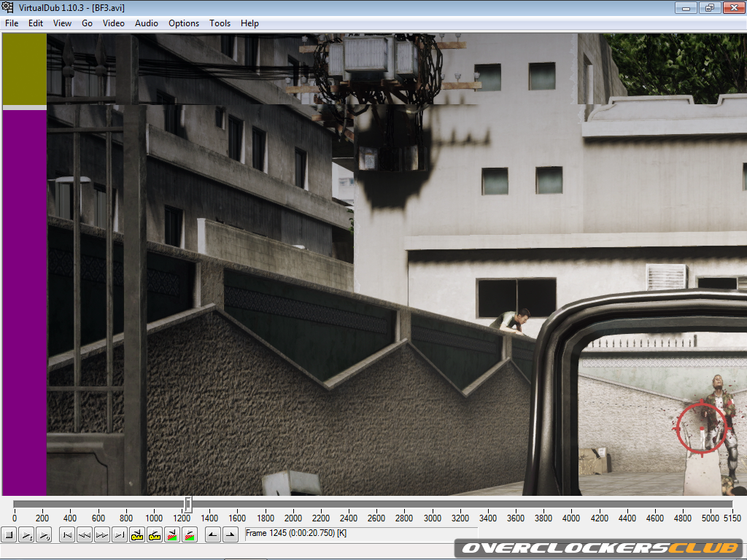Image resolution: width=747 pixels, height=560 pixels.
Task: Open the Tools menu
Action: 220,23
